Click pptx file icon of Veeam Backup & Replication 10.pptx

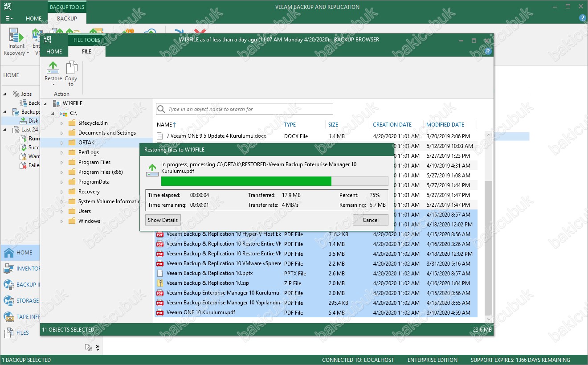tap(160, 273)
